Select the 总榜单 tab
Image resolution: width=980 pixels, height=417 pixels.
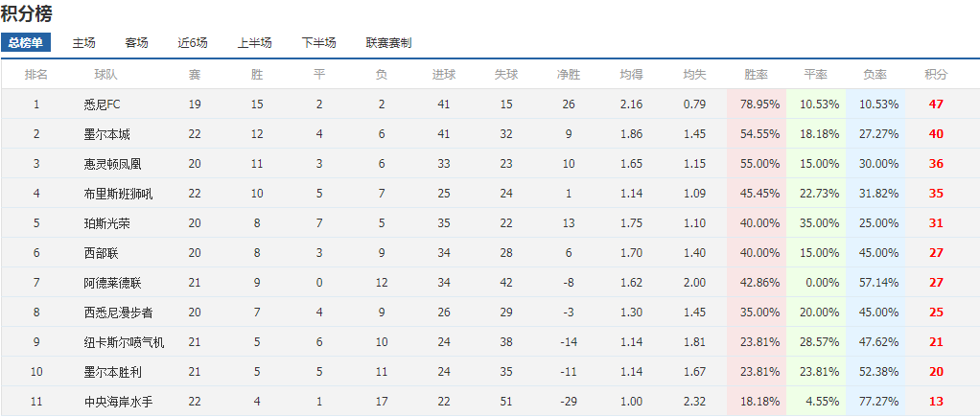[x=26, y=43]
